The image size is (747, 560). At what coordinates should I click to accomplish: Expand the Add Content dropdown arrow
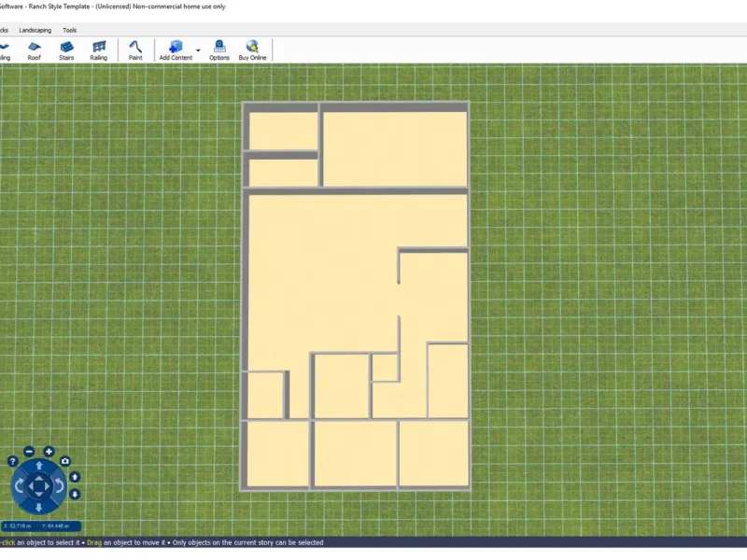point(198,50)
